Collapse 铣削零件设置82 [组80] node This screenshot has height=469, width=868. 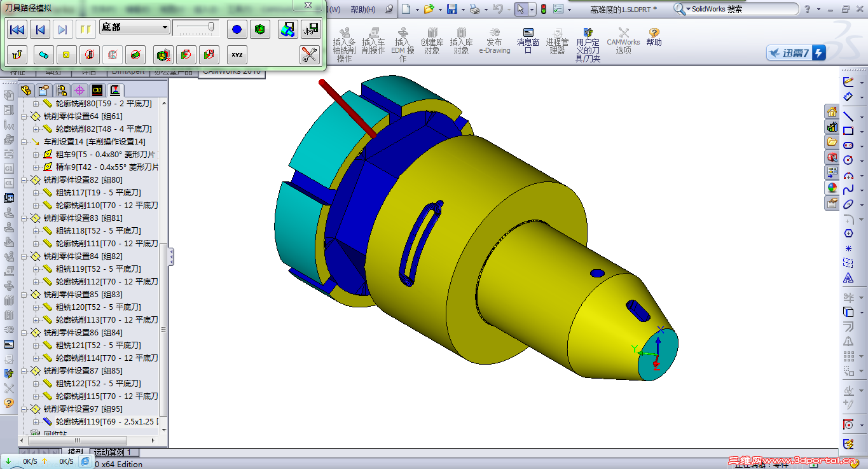[x=24, y=180]
